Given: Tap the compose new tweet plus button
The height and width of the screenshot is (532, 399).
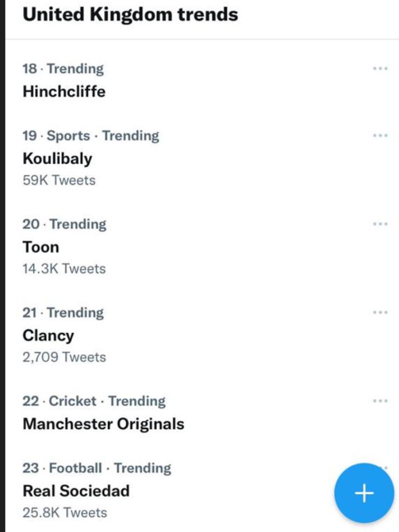Looking at the screenshot, I should [364, 493].
